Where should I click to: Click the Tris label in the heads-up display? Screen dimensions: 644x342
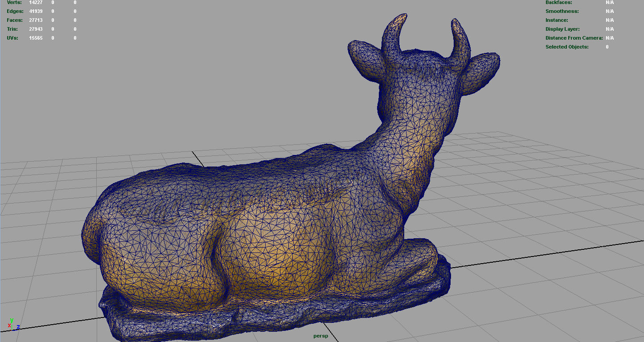12,29
